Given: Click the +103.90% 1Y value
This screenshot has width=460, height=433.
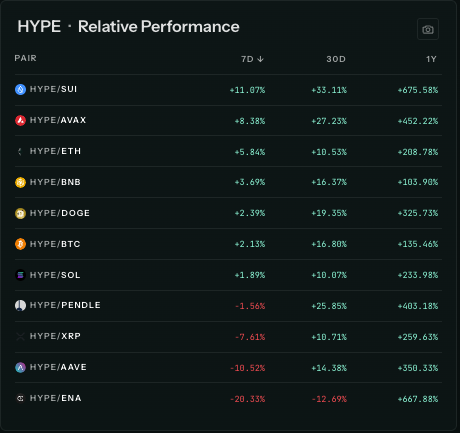Looking at the screenshot, I should pyautogui.click(x=418, y=182).
